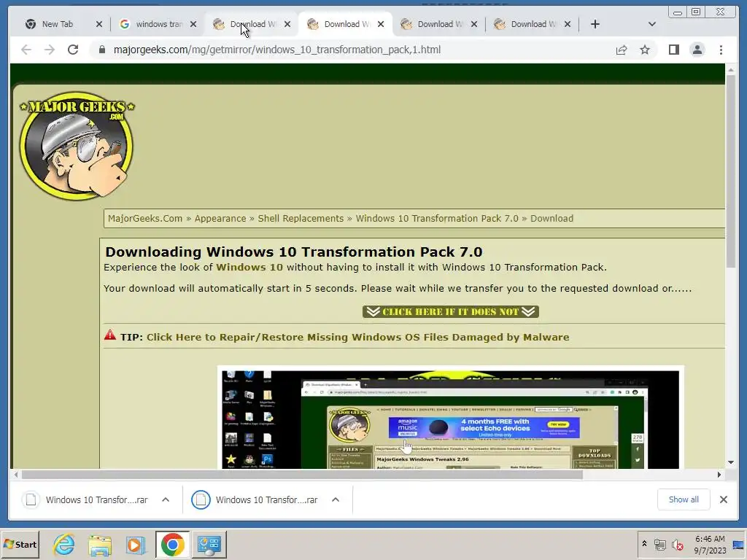Image resolution: width=747 pixels, height=560 pixels.
Task: Go back using browser back arrow
Action: (26, 50)
